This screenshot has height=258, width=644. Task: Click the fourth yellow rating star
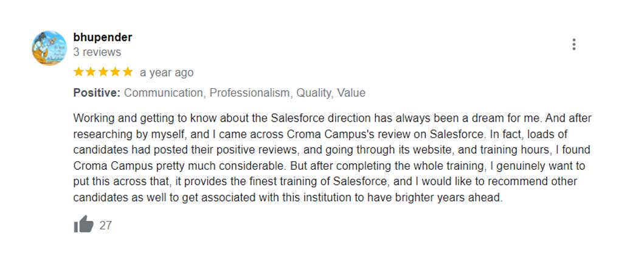(115, 72)
